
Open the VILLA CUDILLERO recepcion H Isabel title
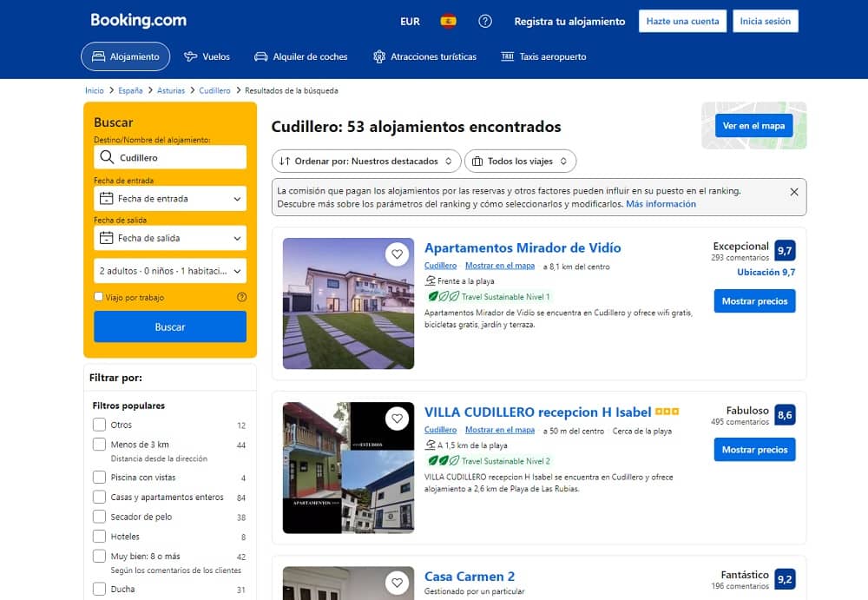click(x=537, y=412)
